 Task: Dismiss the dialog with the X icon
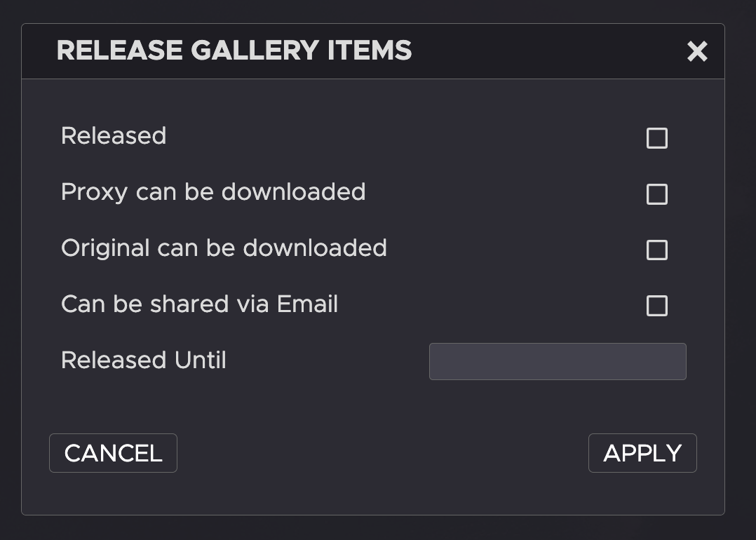click(697, 51)
